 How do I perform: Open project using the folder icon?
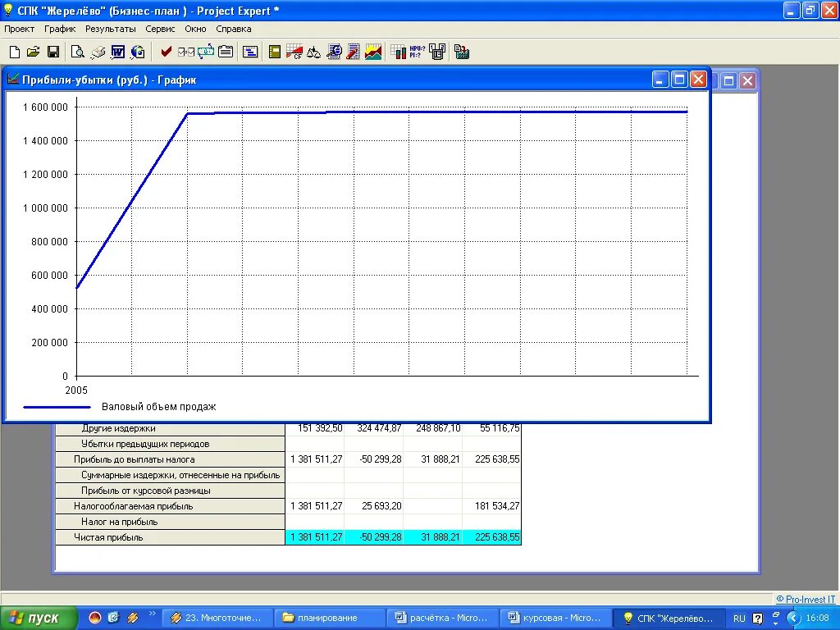tap(33, 52)
